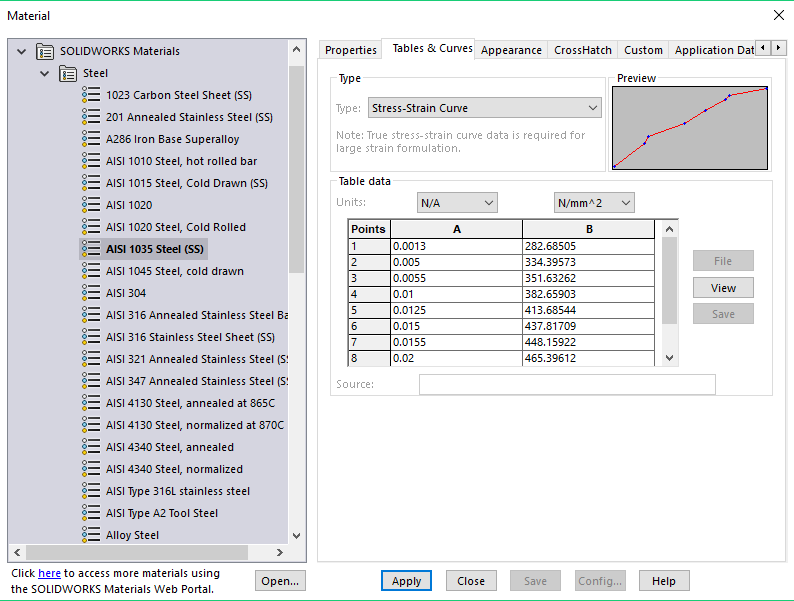Open the Appearance tab
Screen dimensions: 794x601
[511, 50]
